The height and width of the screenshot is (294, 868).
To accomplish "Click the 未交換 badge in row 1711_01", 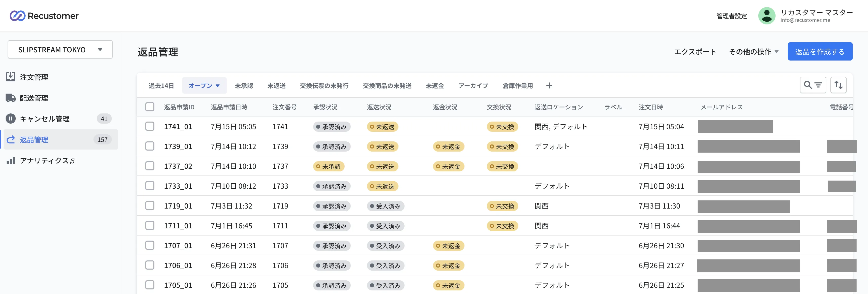I will pos(502,226).
